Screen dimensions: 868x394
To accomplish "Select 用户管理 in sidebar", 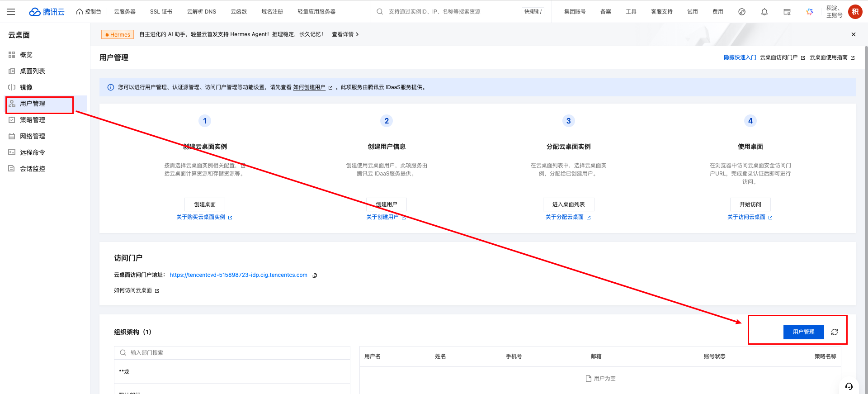I will tap(45, 104).
